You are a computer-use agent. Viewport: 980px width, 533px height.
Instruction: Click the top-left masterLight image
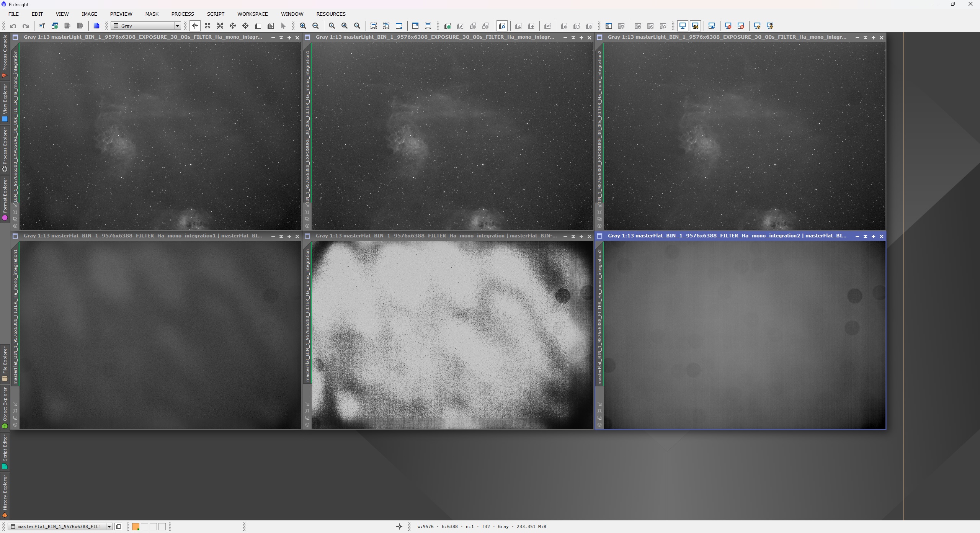pyautogui.click(x=160, y=136)
